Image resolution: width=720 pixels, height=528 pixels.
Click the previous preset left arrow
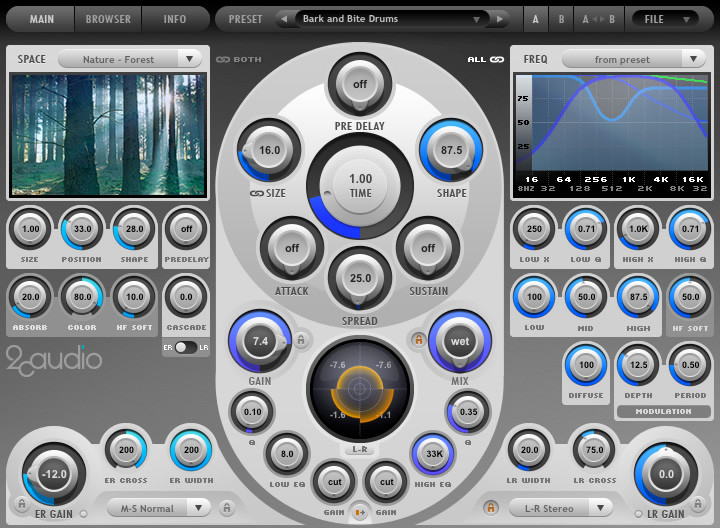[284, 19]
